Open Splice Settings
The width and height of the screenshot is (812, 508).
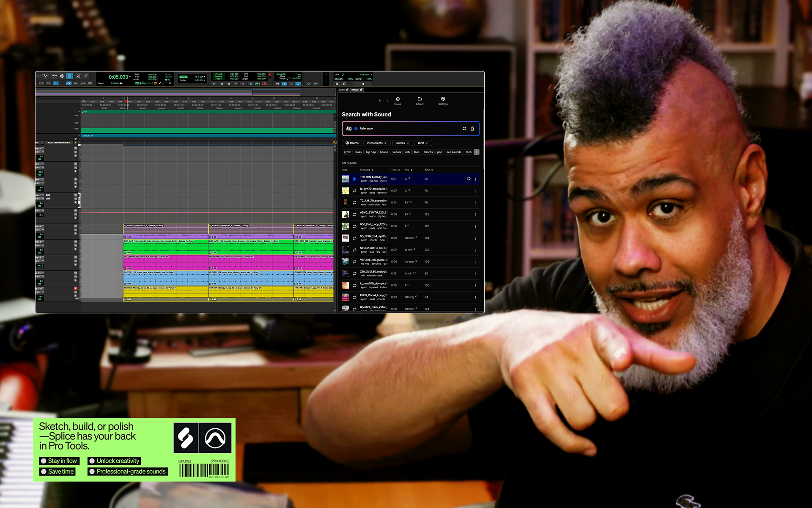coord(443,101)
